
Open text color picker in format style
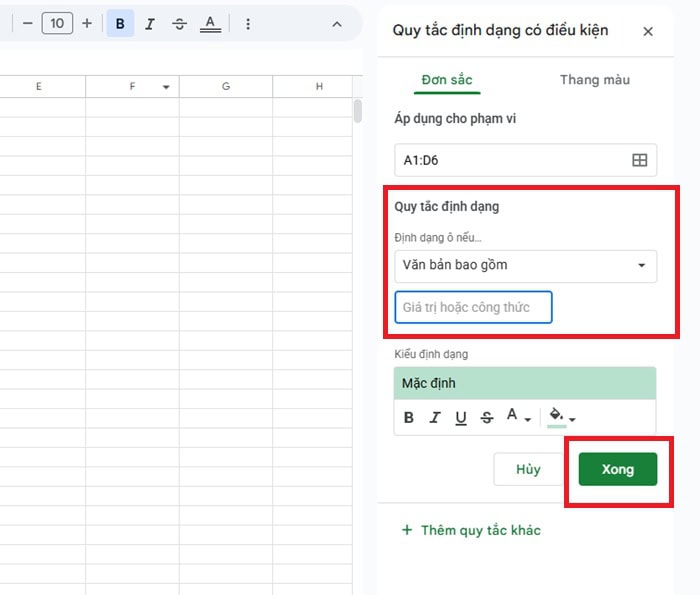tap(517, 417)
